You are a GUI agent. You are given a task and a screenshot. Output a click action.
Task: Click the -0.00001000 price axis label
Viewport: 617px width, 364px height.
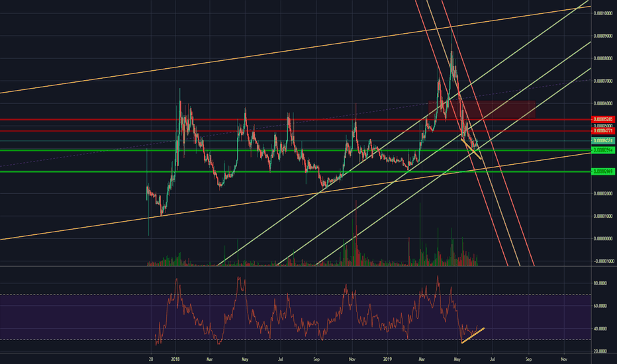tap(603, 261)
